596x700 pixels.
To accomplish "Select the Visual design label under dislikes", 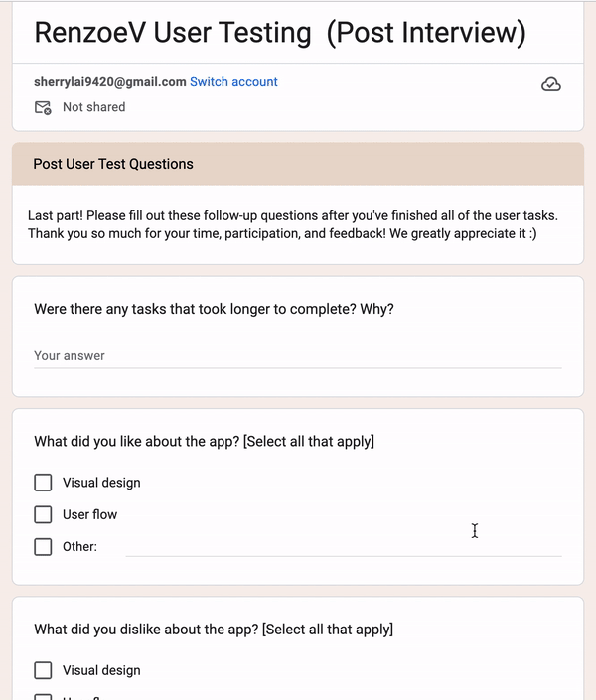I will pyautogui.click(x=101, y=670).
